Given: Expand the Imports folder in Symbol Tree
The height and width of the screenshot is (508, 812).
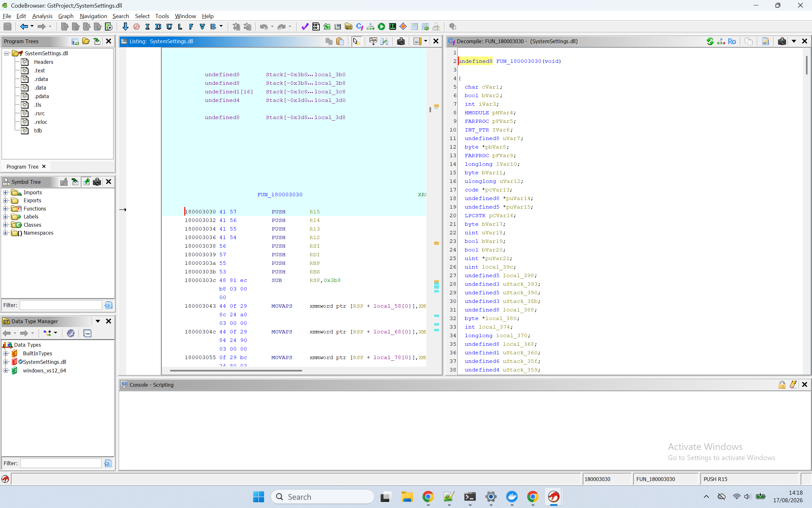Looking at the screenshot, I should point(5,192).
